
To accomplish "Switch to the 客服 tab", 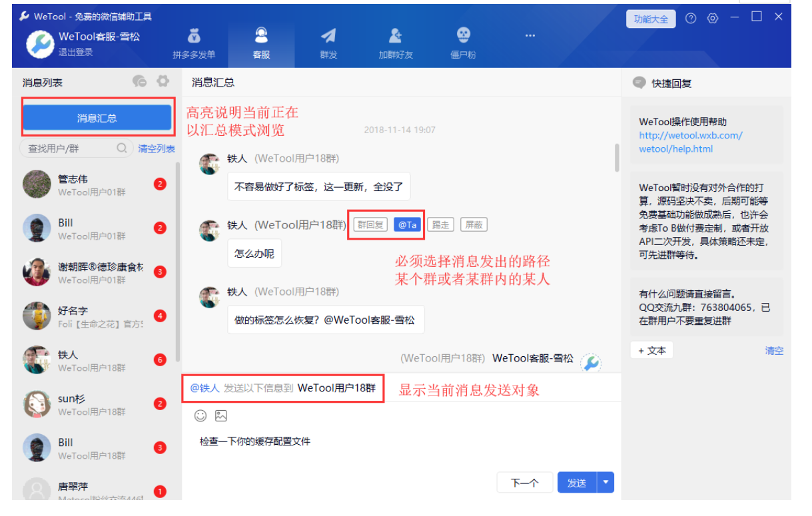I will 261,43.
